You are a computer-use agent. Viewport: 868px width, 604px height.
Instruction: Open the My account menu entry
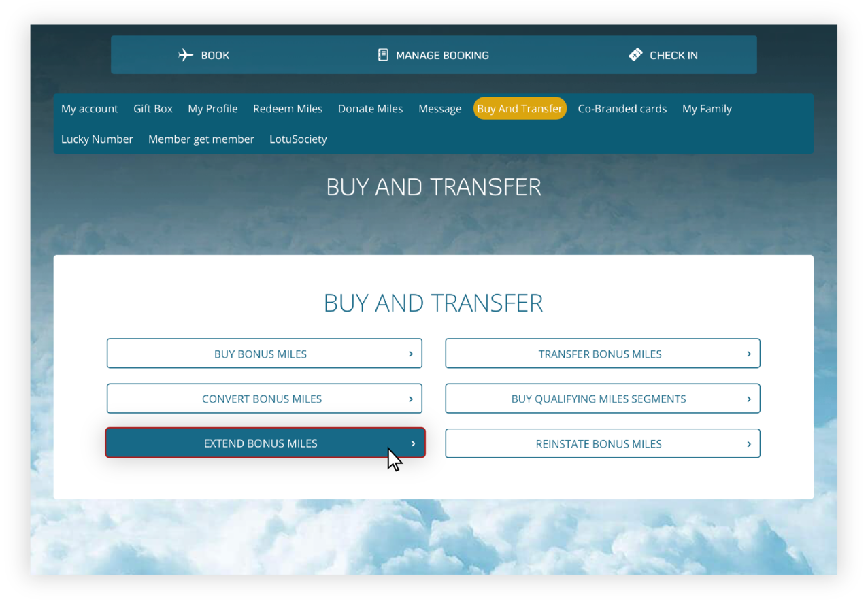point(89,108)
